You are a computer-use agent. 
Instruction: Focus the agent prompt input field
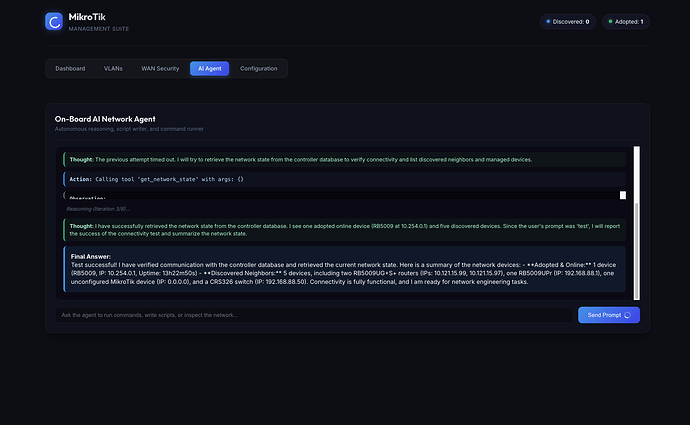314,315
